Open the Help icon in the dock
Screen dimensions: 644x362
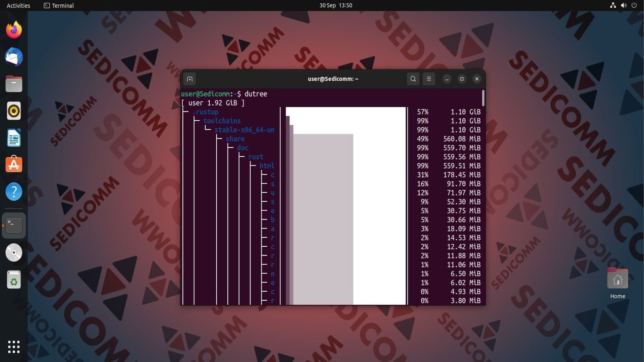pyautogui.click(x=14, y=192)
